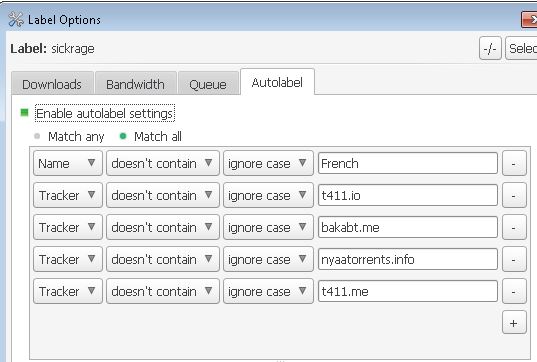Screen dimensions: 537x362
Task: Open doesn't contain dropdown in nyaatorrents.info row
Action: pyautogui.click(x=163, y=259)
